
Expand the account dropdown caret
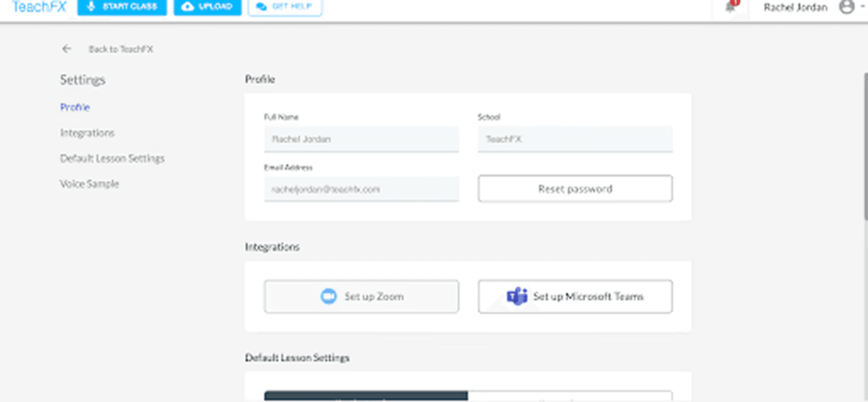click(862, 7)
